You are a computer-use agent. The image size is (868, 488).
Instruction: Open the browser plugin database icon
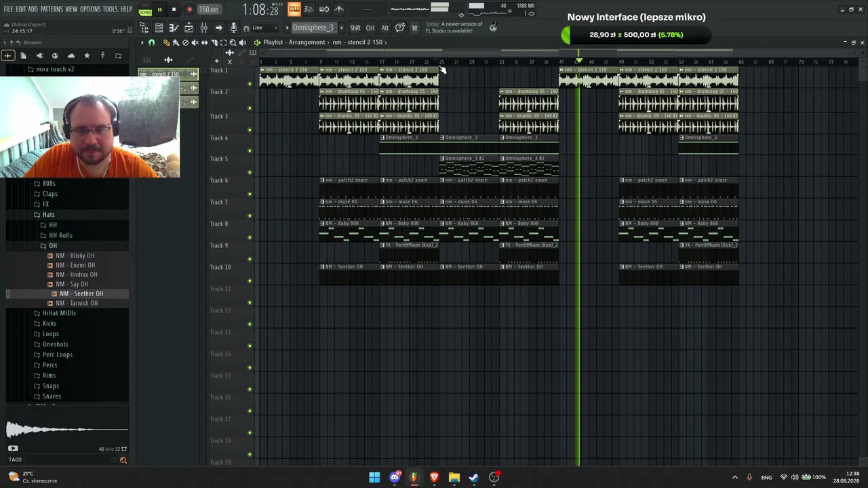coord(39,56)
